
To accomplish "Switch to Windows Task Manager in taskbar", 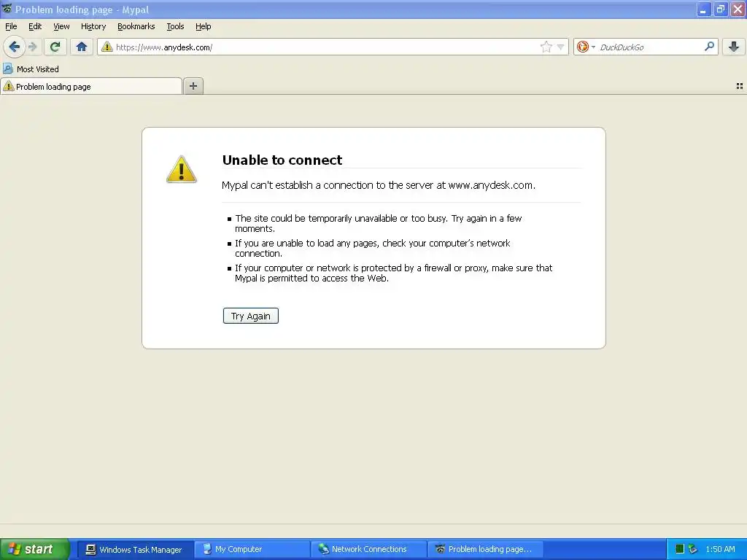I will (135, 549).
